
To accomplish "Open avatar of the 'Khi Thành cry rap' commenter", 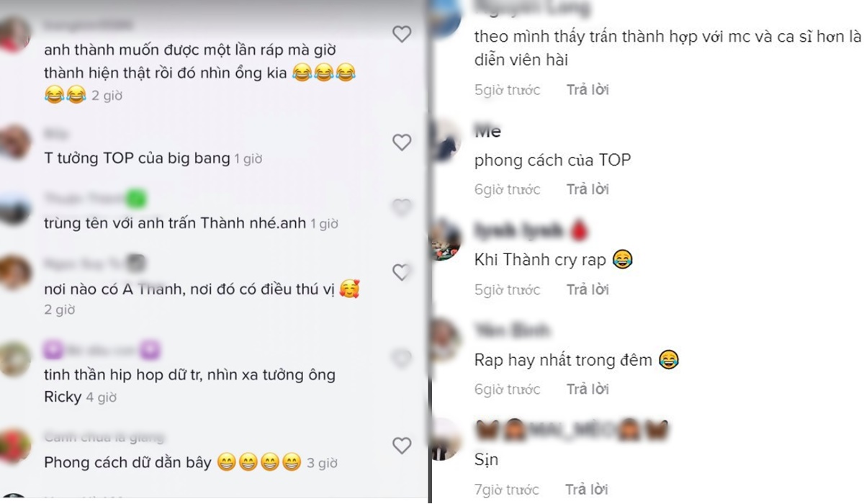I will click(446, 240).
